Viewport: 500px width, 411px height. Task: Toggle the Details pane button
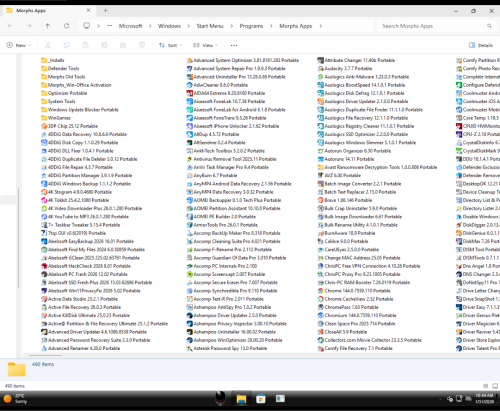click(x=481, y=45)
